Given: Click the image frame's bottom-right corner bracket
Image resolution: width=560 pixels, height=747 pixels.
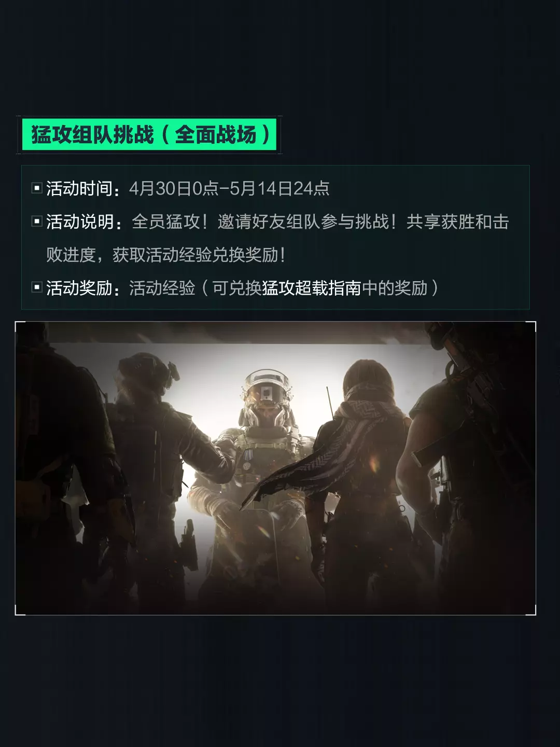Looking at the screenshot, I should click(x=531, y=611).
